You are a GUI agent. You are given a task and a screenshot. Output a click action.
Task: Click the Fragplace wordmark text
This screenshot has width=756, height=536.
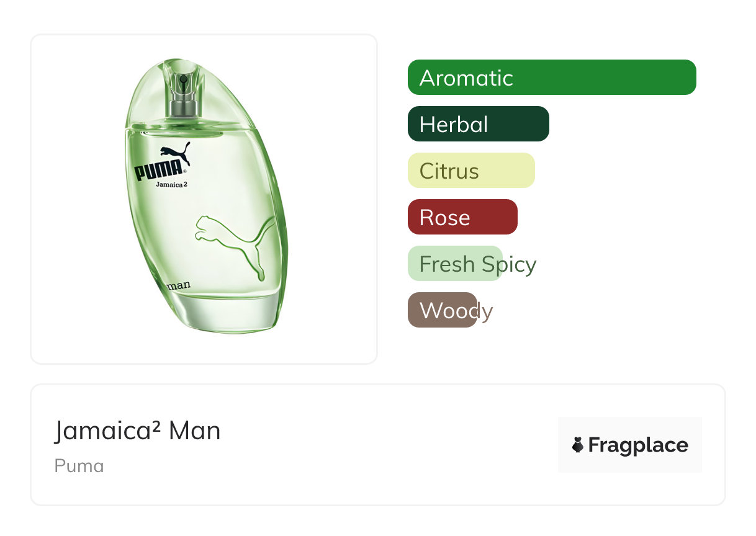coord(637,445)
